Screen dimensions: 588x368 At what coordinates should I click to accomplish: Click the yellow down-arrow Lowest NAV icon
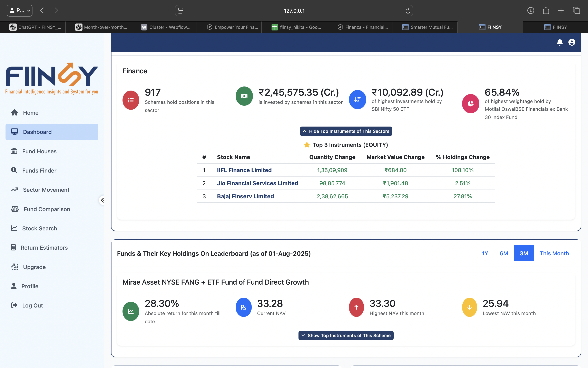469,307
